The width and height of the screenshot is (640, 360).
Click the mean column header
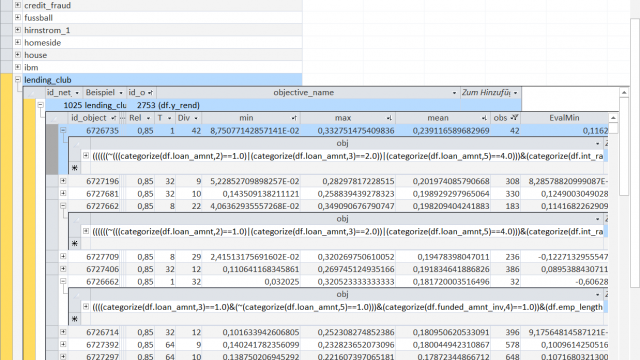pyautogui.click(x=438, y=118)
